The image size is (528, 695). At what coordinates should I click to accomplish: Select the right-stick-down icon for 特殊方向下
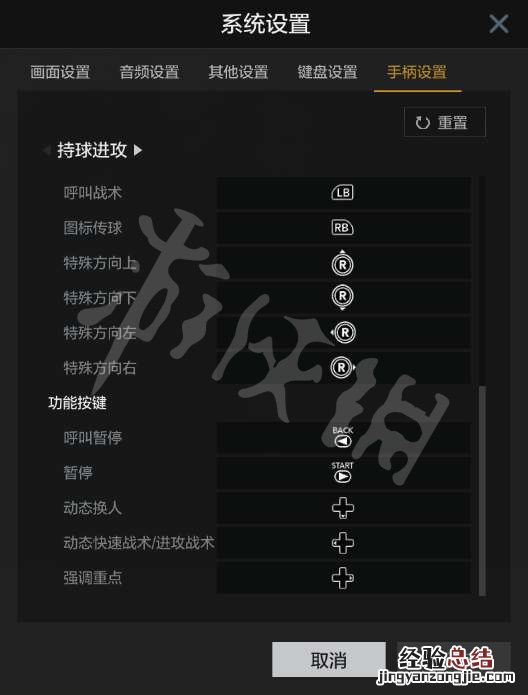coord(342,297)
